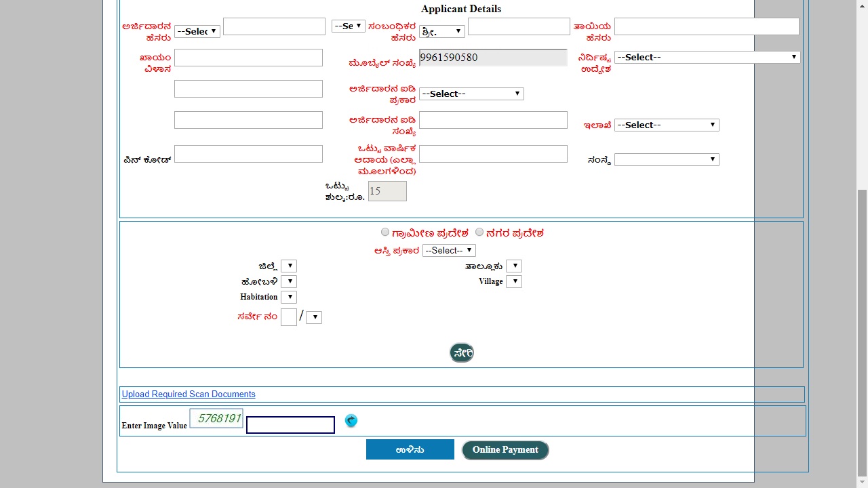This screenshot has height=488, width=868.
Task: Open the department Select dropdown
Action: [667, 125]
